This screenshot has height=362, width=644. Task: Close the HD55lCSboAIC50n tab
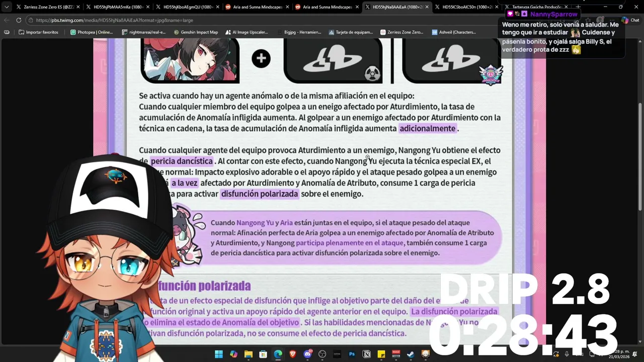pos(497,7)
